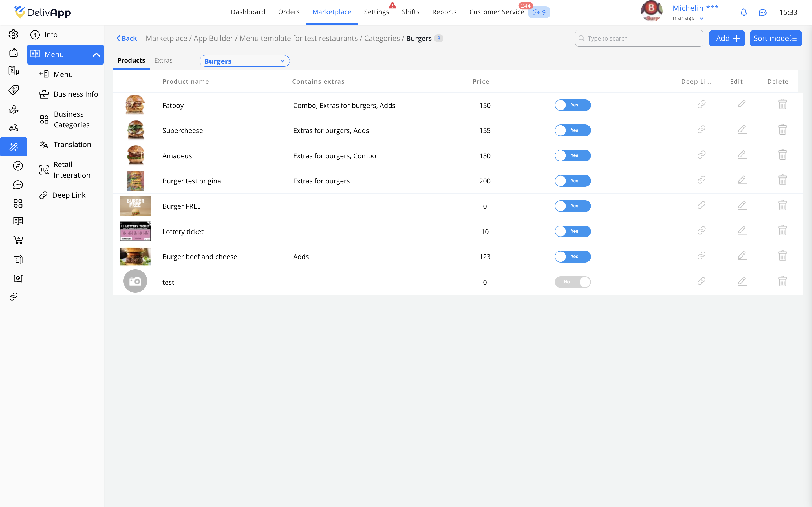
Task: Collapse the Menu section in sidebar
Action: point(96,54)
